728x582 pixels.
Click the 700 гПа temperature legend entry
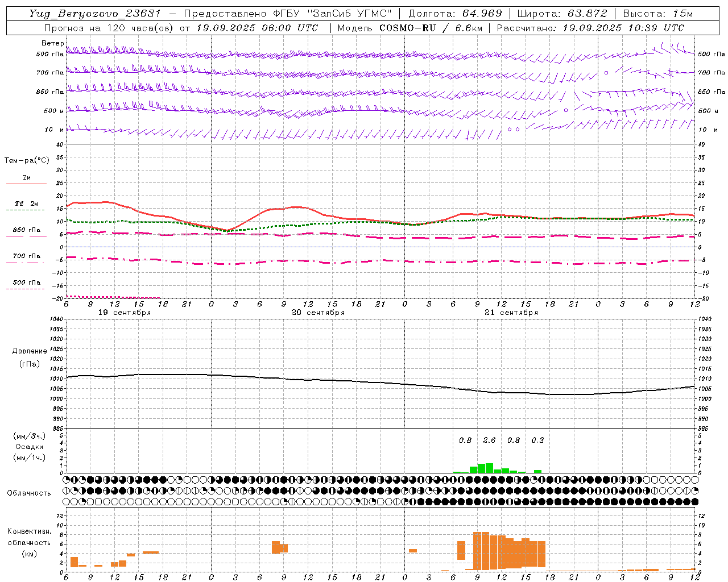[x=27, y=256]
